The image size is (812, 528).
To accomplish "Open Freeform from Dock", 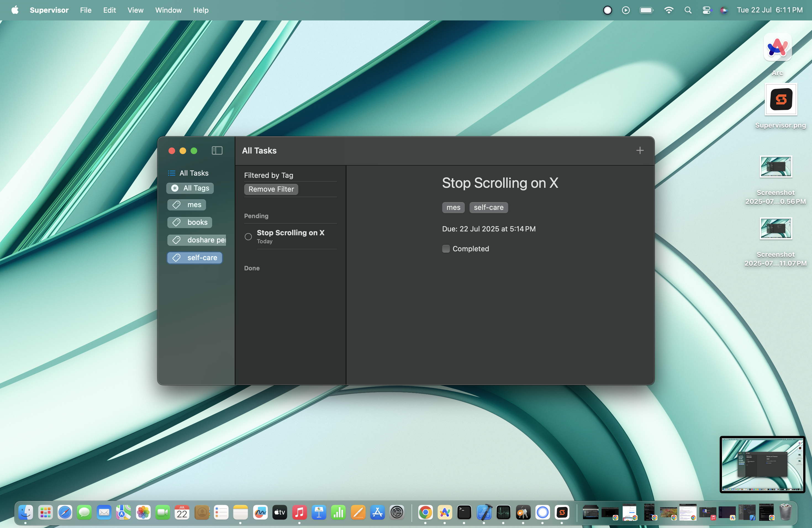I will tap(260, 512).
